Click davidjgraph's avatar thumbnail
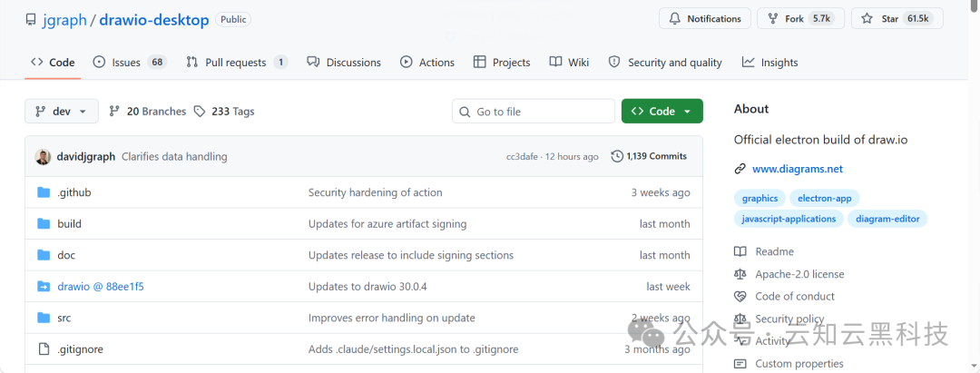The height and width of the screenshot is (373, 980). 43,156
